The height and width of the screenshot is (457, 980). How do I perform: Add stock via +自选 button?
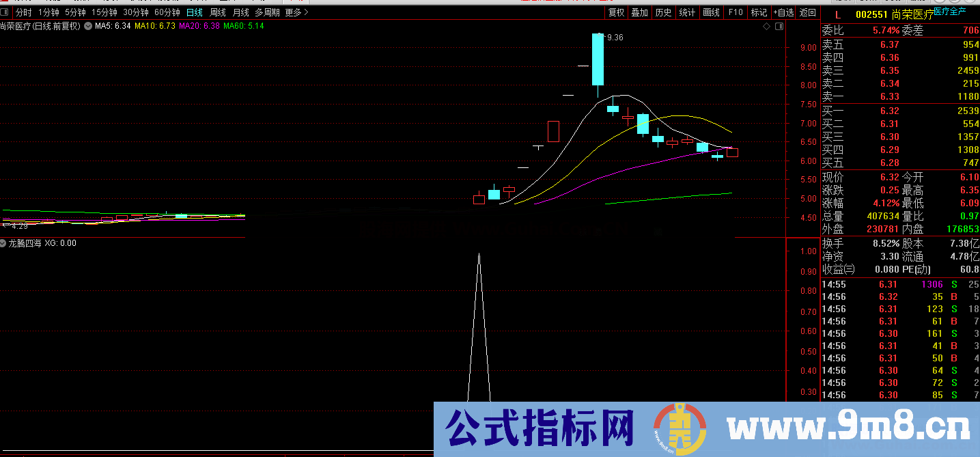click(x=783, y=12)
